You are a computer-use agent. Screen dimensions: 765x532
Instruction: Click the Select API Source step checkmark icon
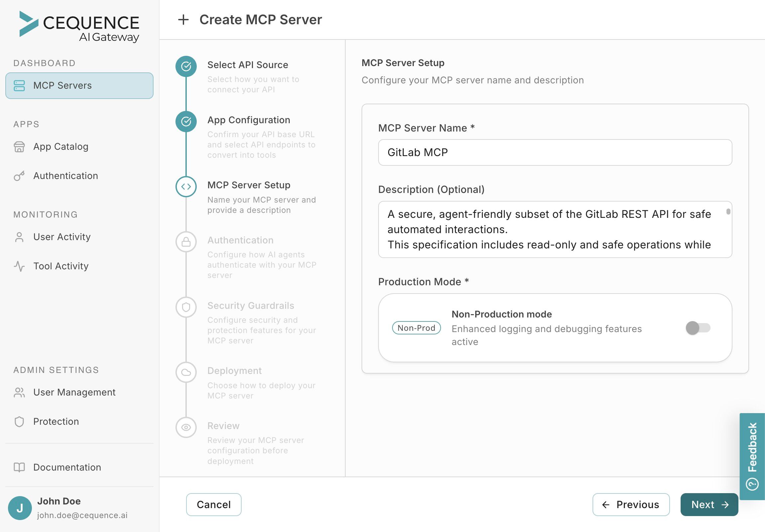tap(186, 66)
